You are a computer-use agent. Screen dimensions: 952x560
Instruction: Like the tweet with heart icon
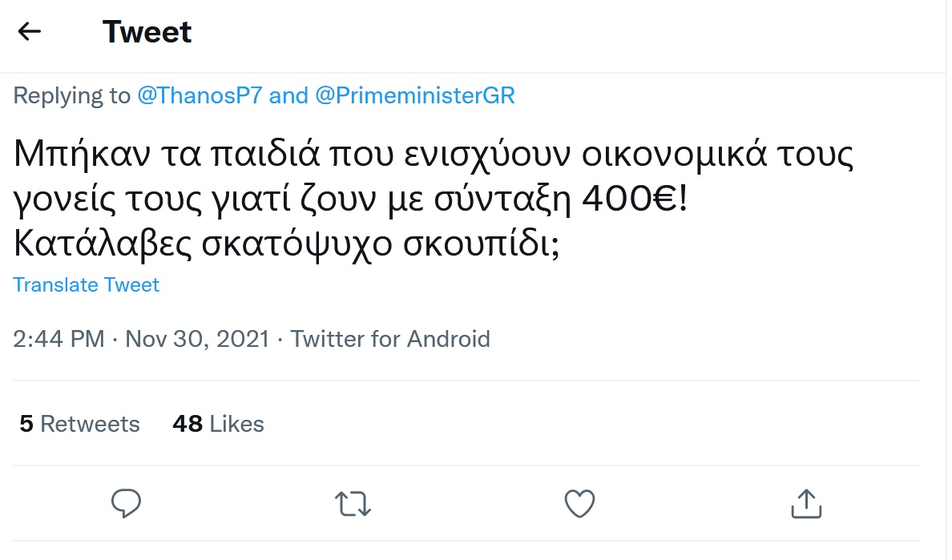pyautogui.click(x=579, y=504)
